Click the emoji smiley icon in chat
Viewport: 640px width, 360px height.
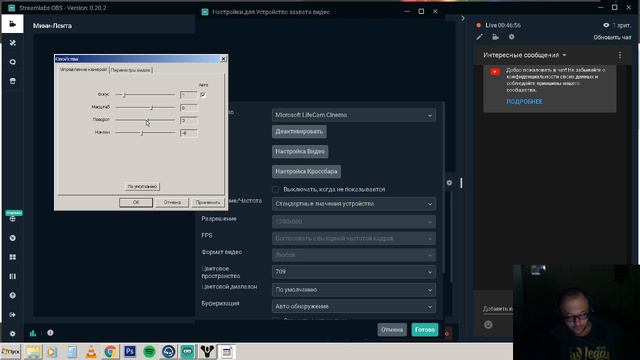[488, 324]
